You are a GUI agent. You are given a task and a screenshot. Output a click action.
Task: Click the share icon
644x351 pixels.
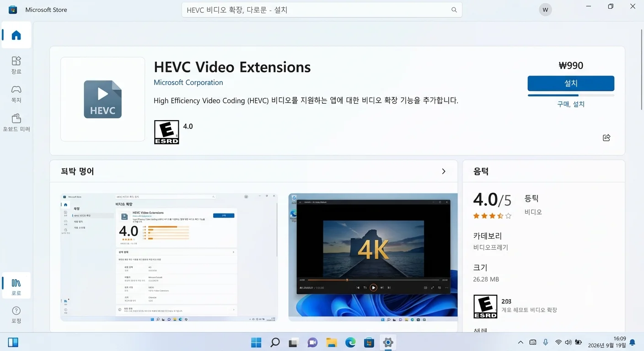[x=606, y=138]
